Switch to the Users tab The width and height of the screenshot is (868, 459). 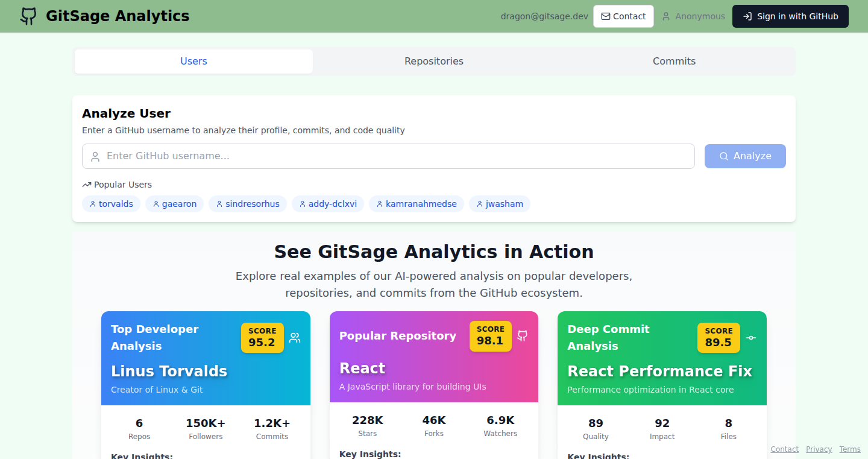[193, 62]
